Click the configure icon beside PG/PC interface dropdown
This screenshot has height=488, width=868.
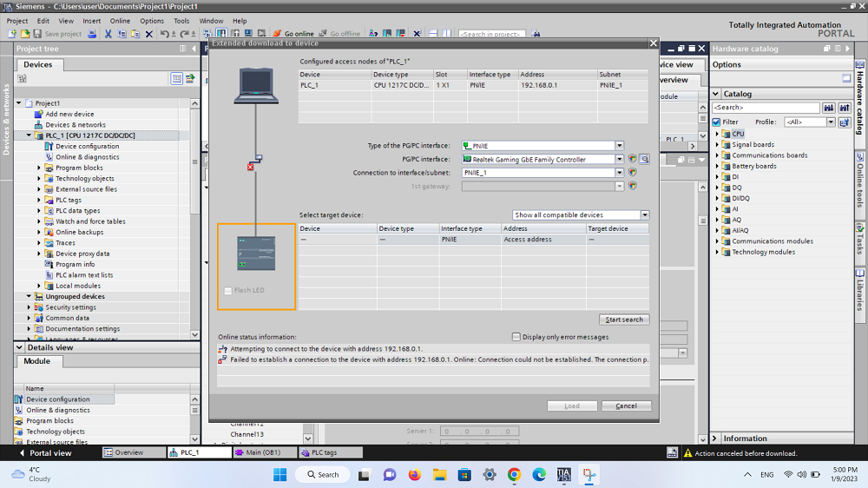click(x=632, y=159)
